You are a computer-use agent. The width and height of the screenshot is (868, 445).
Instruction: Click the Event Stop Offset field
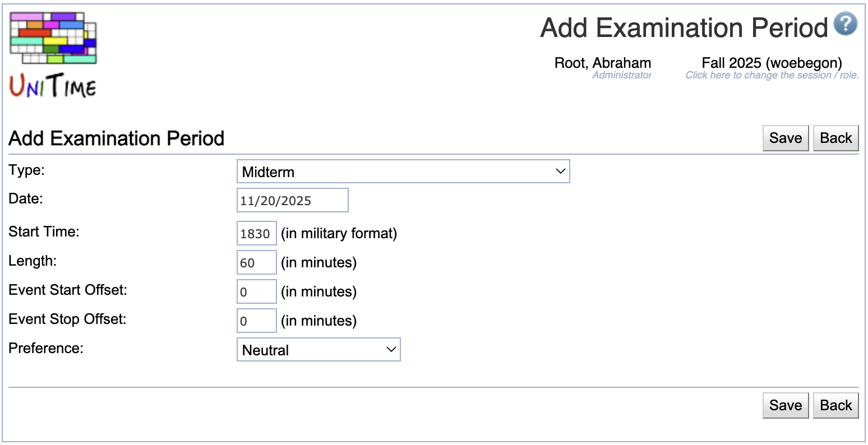coord(257,321)
